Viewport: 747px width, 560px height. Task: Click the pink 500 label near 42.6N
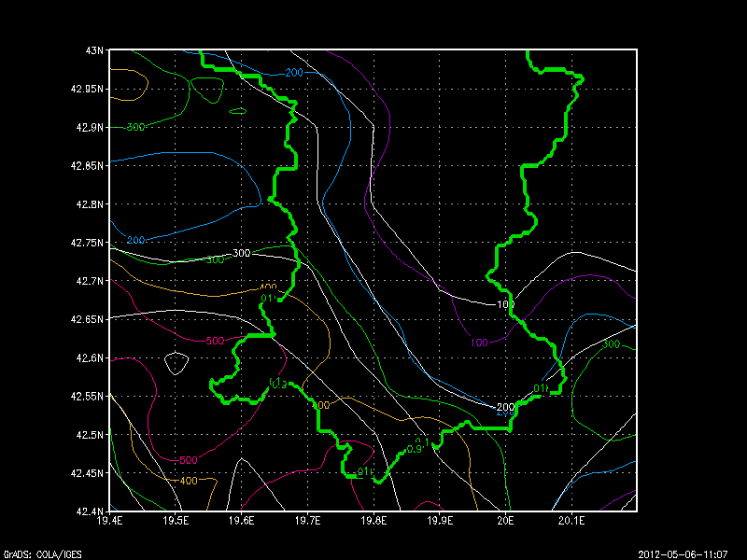215,341
